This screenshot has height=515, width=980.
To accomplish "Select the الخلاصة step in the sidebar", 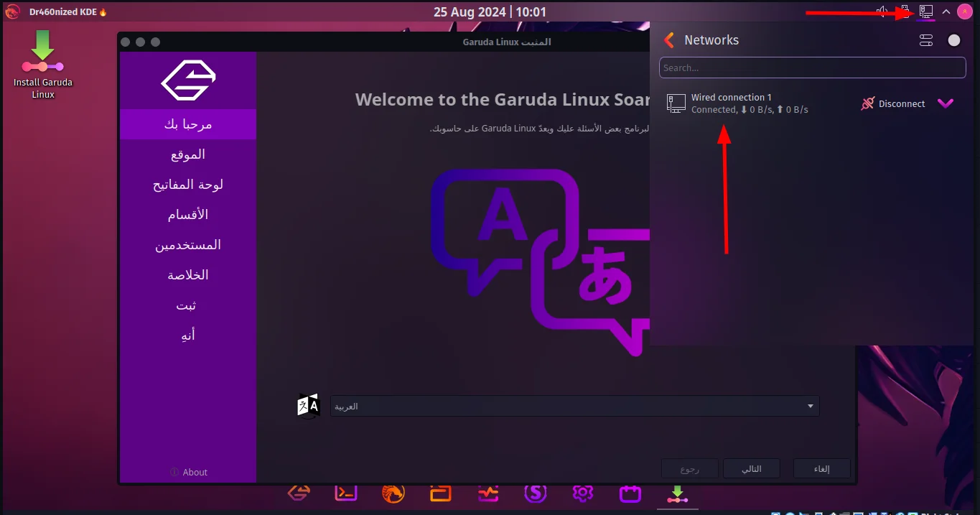I will pos(188,275).
